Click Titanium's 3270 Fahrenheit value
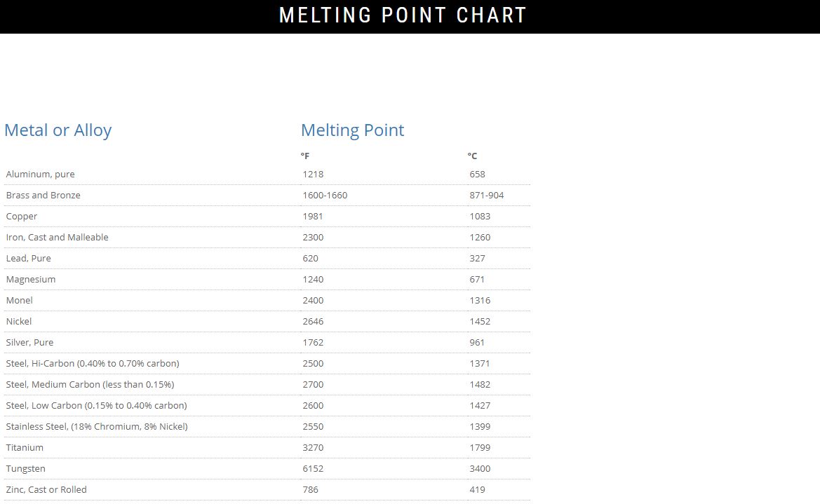 click(313, 448)
